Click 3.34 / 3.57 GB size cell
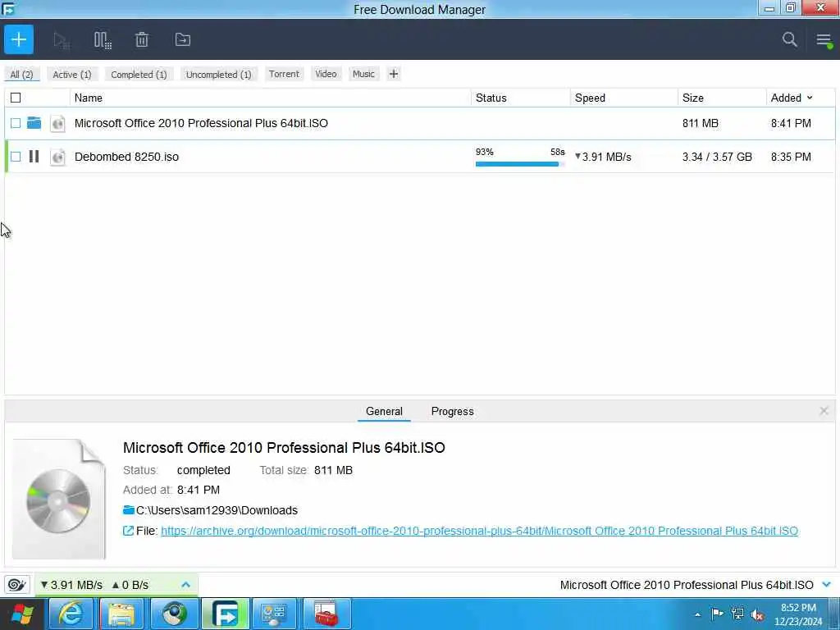840x630 pixels. coord(717,157)
